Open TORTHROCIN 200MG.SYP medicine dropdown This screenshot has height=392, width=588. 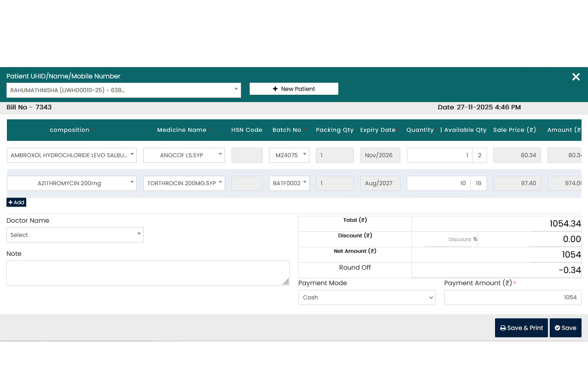[184, 184]
